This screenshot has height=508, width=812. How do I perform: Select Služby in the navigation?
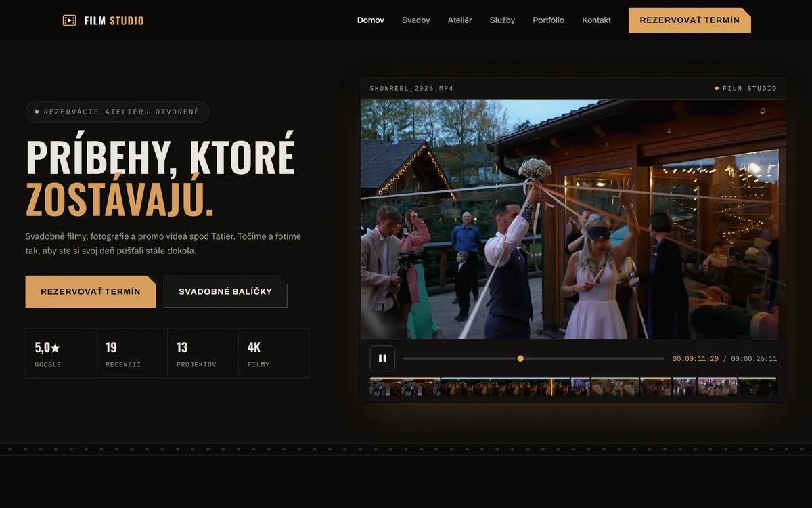point(502,20)
